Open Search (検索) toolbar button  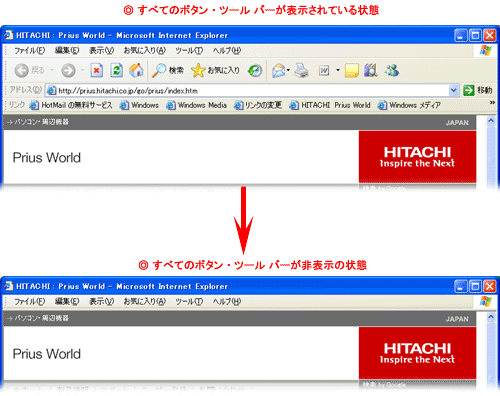pyautogui.click(x=168, y=70)
